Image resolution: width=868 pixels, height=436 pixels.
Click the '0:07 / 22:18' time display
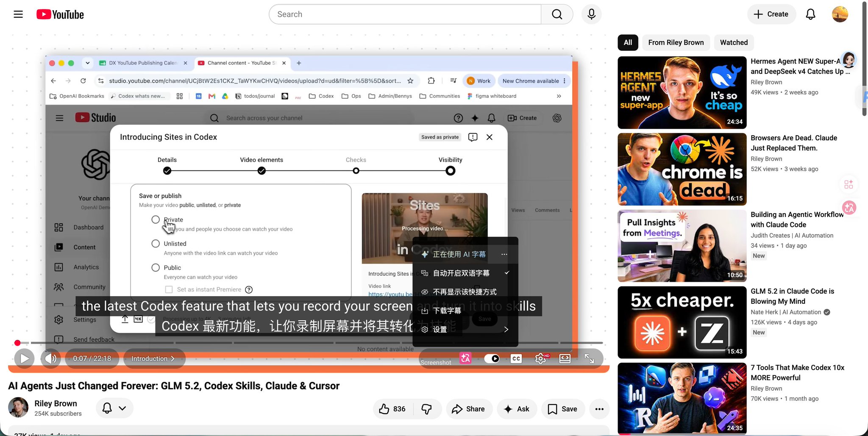click(x=92, y=358)
